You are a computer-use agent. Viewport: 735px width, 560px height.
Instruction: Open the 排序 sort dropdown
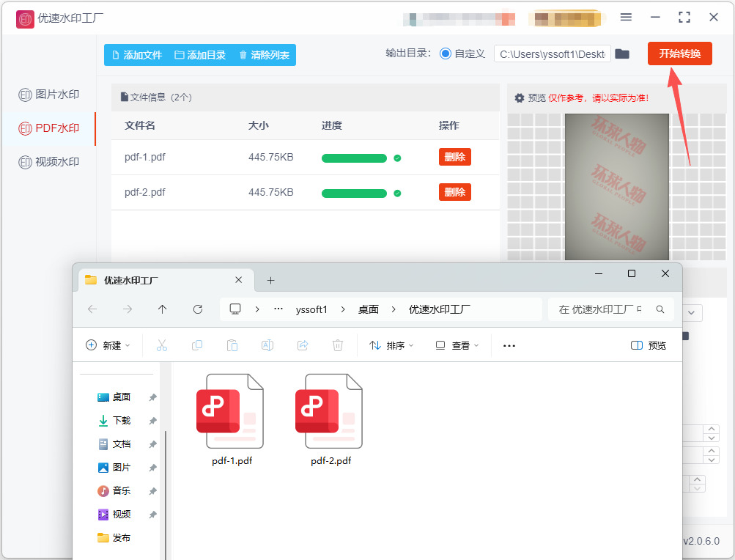pyautogui.click(x=391, y=346)
